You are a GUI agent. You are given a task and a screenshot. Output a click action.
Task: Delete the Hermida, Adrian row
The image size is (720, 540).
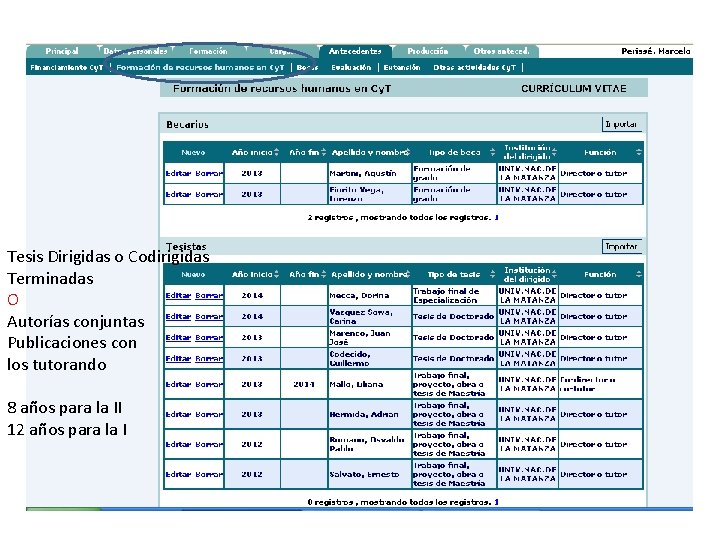click(x=209, y=414)
